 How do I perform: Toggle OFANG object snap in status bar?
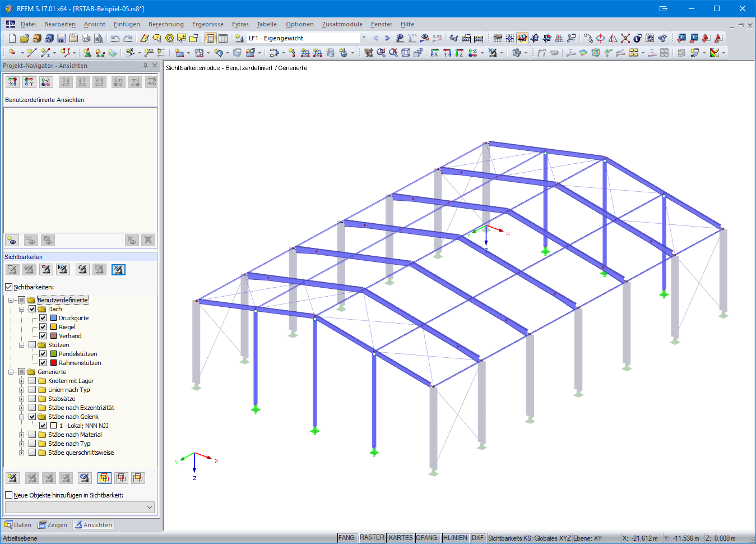pos(426,538)
